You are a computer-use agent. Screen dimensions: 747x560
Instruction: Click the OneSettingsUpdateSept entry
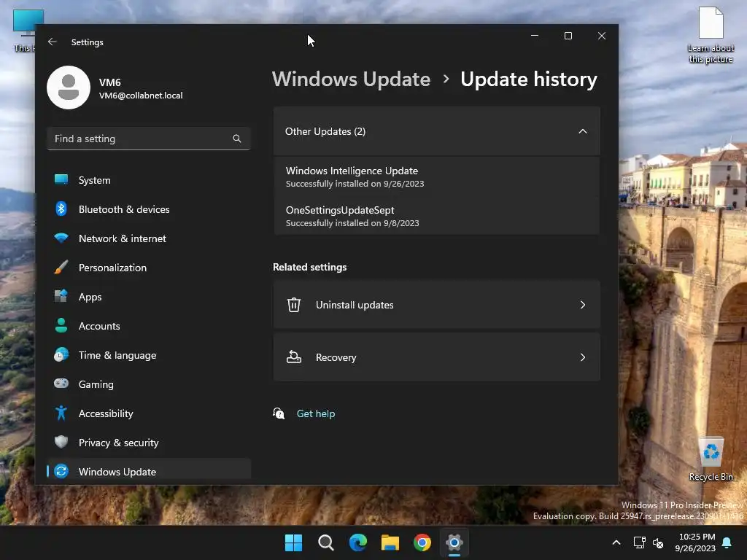click(436, 216)
